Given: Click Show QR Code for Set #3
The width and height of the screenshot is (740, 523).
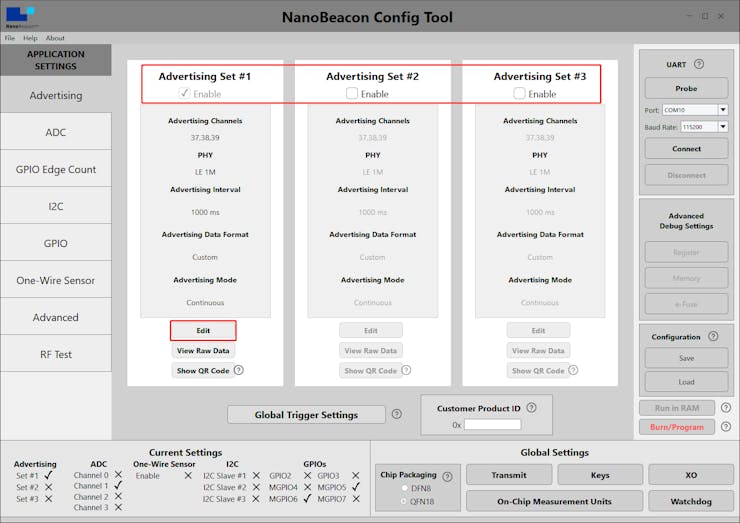Looking at the screenshot, I should point(538,371).
